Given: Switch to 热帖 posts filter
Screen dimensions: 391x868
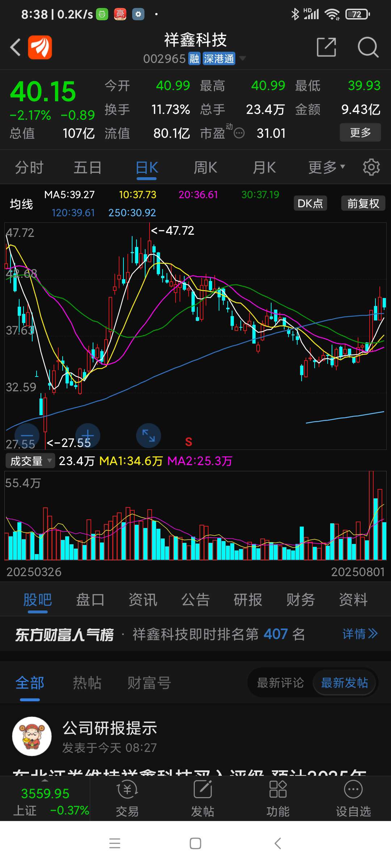Looking at the screenshot, I should [x=87, y=683].
